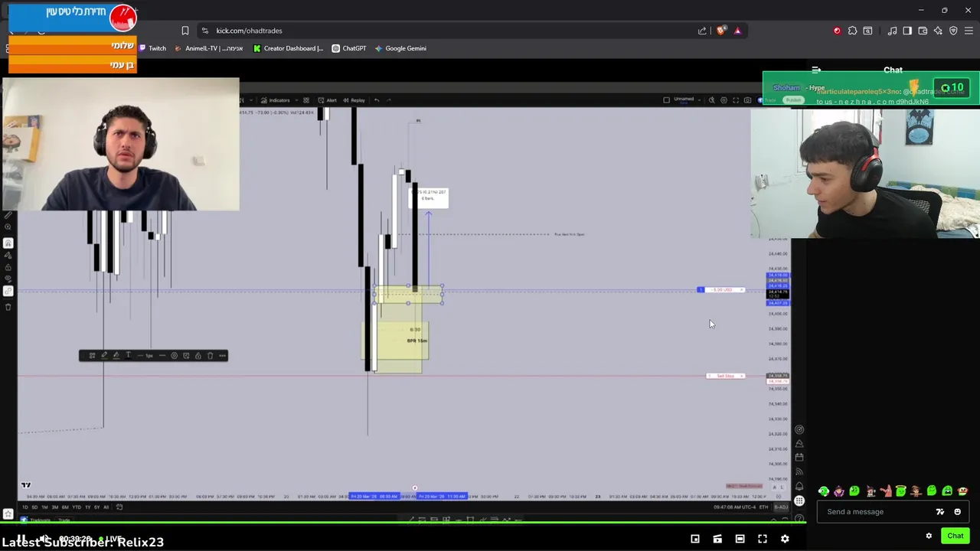Select the 1D time range

[x=25, y=507]
